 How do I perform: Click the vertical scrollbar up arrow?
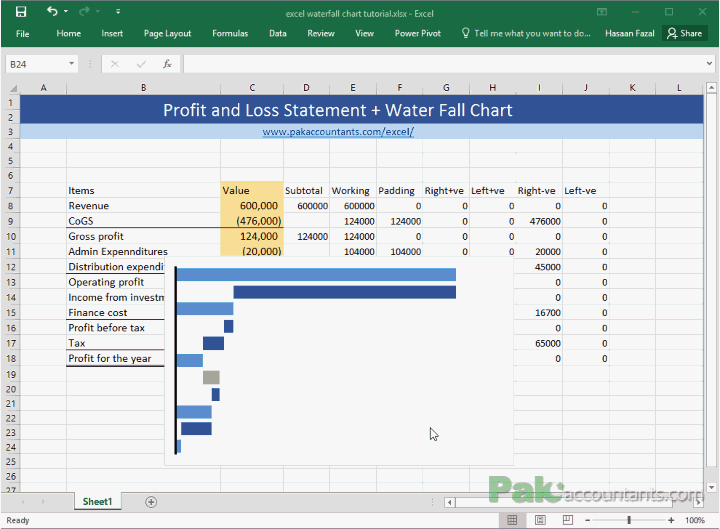click(711, 87)
